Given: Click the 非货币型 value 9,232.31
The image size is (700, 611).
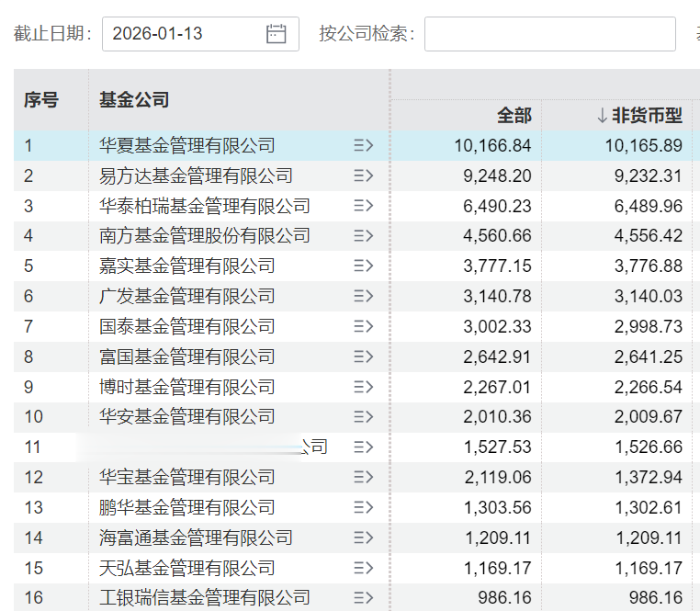Looking at the screenshot, I should (x=649, y=176).
